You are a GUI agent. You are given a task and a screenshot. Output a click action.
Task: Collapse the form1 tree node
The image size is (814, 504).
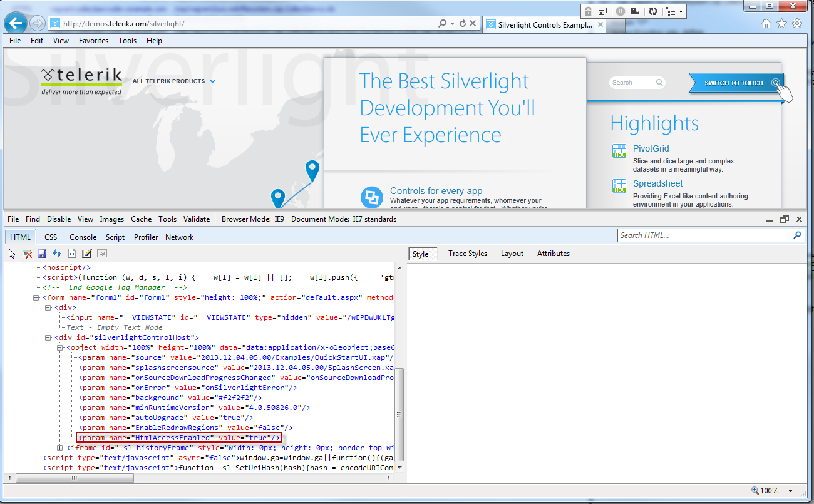pyautogui.click(x=36, y=298)
